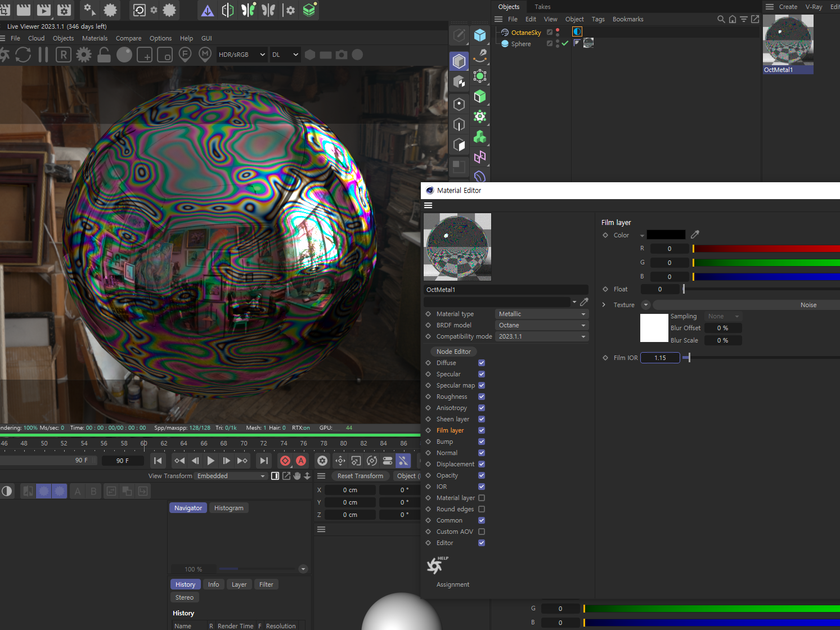
Task: Open Octane settings gear in Live Viewer
Action: [x=84, y=55]
